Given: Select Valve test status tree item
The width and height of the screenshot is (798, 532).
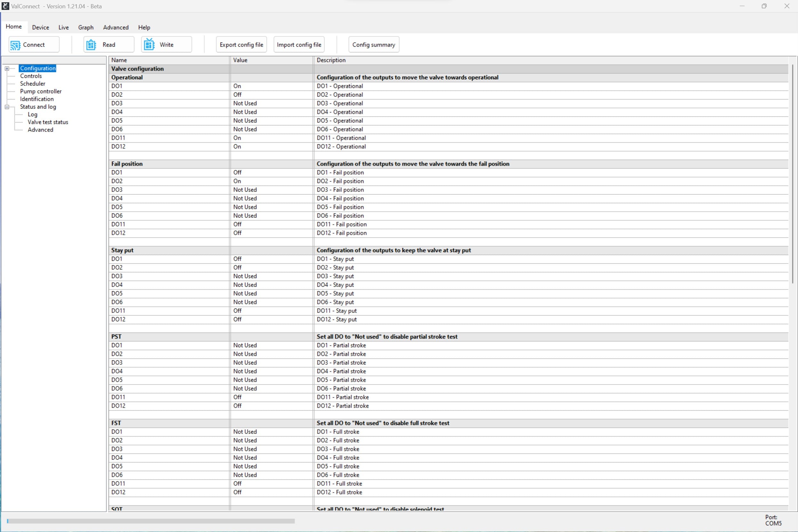Looking at the screenshot, I should pos(48,122).
